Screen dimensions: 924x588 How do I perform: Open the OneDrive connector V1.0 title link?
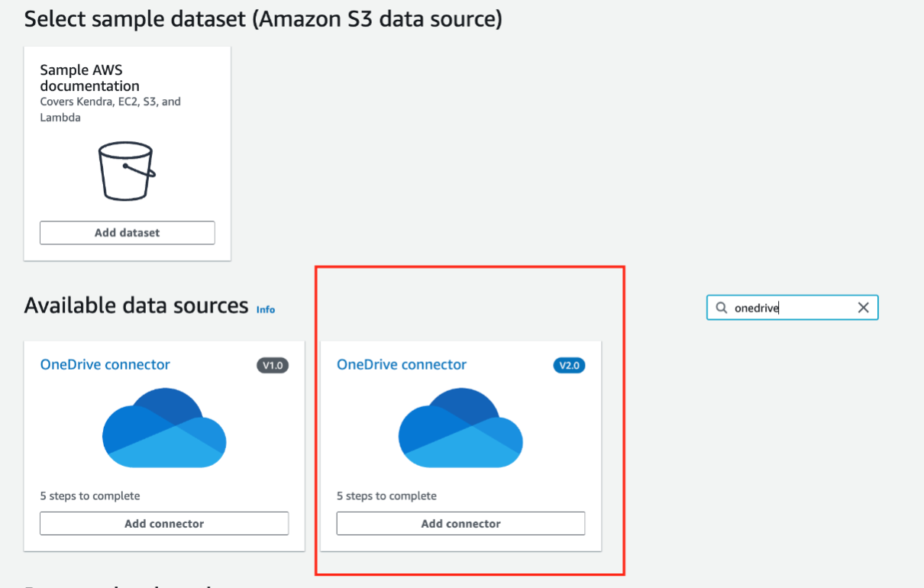pyautogui.click(x=105, y=365)
